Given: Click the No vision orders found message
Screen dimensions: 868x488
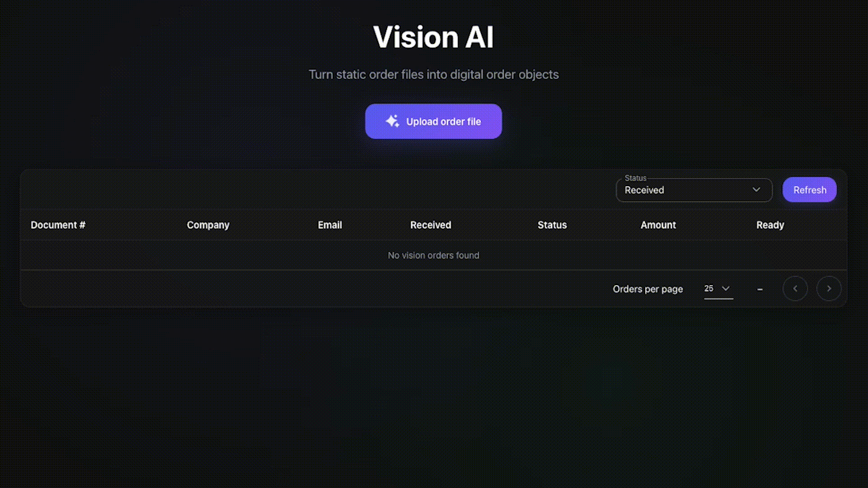Looking at the screenshot, I should click(433, 255).
